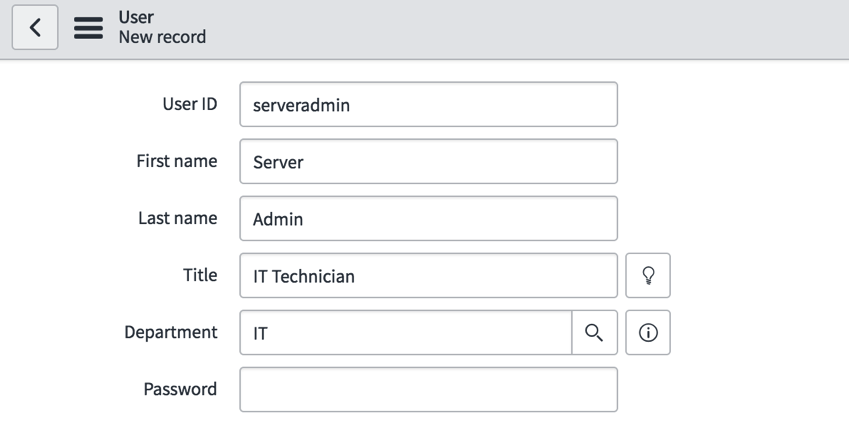The height and width of the screenshot is (431, 849).
Task: Click the empty gray header bar area
Action: click(x=525, y=29)
